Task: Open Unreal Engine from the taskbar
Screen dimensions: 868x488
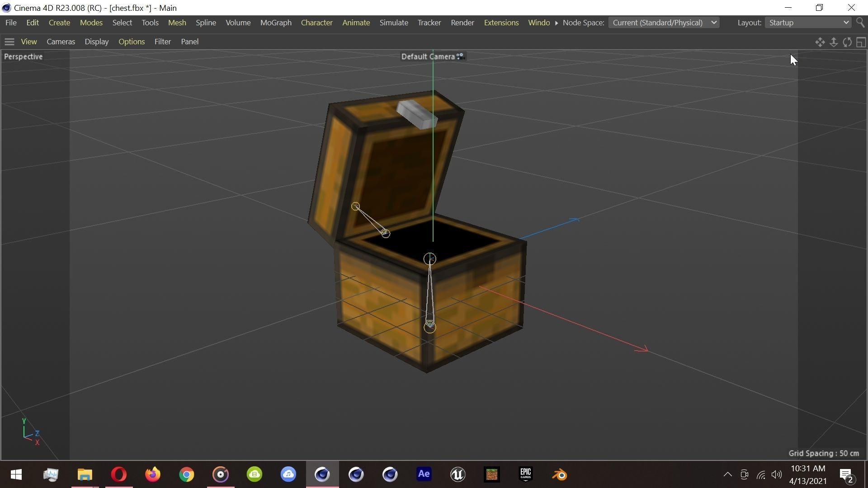Action: click(458, 474)
